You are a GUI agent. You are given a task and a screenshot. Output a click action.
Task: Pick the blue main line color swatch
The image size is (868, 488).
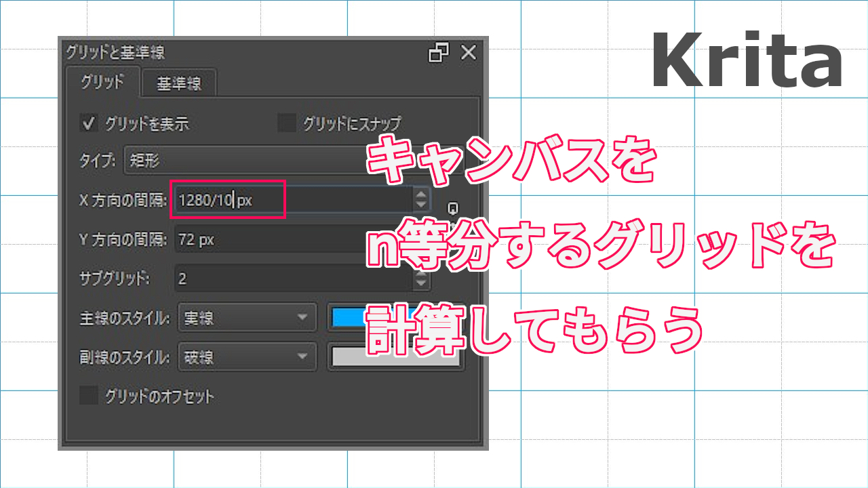click(x=396, y=318)
